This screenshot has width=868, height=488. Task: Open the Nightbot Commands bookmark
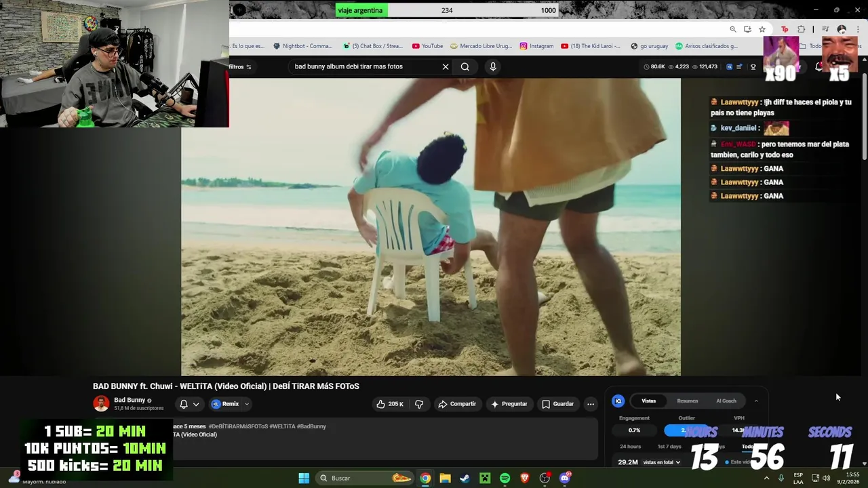[303, 46]
